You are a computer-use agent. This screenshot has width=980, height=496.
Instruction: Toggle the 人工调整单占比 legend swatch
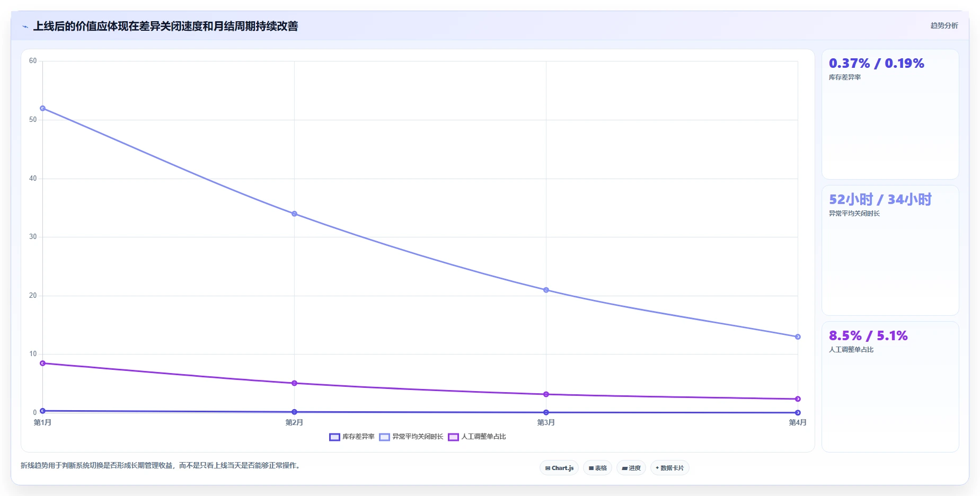point(453,437)
